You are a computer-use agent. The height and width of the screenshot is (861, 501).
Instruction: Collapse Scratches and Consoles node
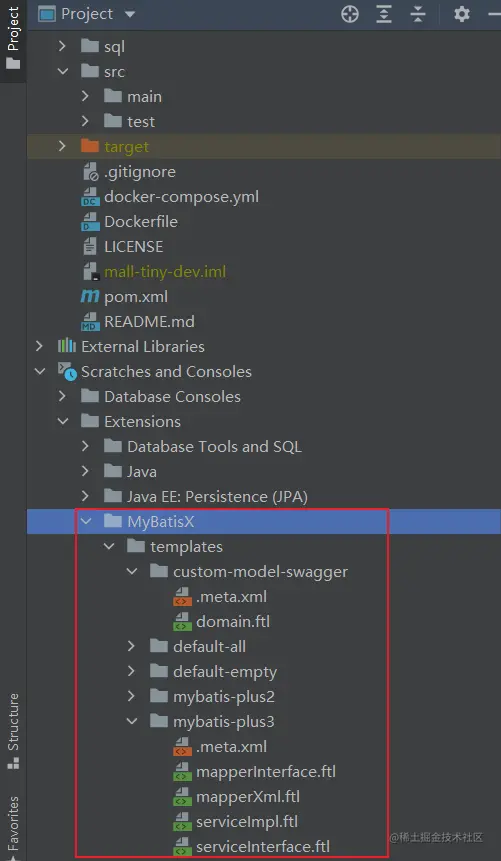[x=39, y=372]
